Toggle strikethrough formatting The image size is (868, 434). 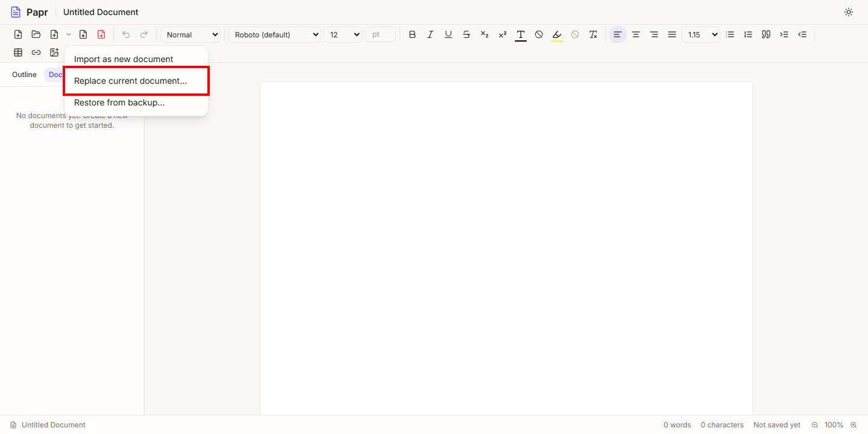point(467,34)
